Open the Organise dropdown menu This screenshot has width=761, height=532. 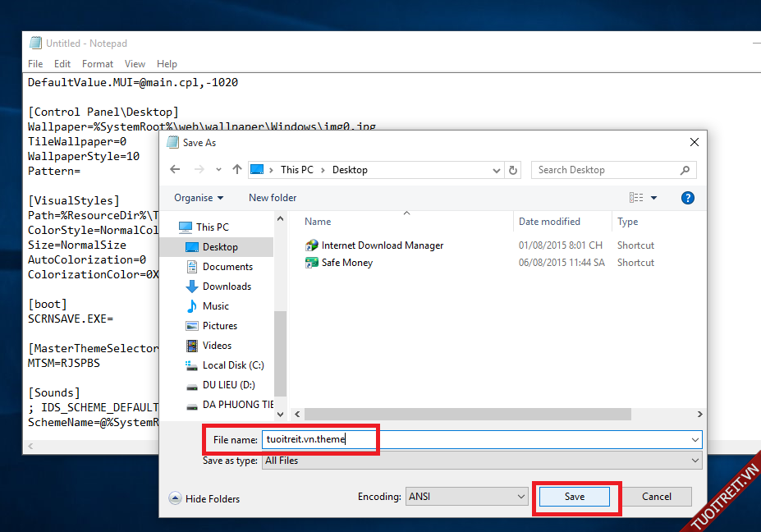[x=199, y=198]
